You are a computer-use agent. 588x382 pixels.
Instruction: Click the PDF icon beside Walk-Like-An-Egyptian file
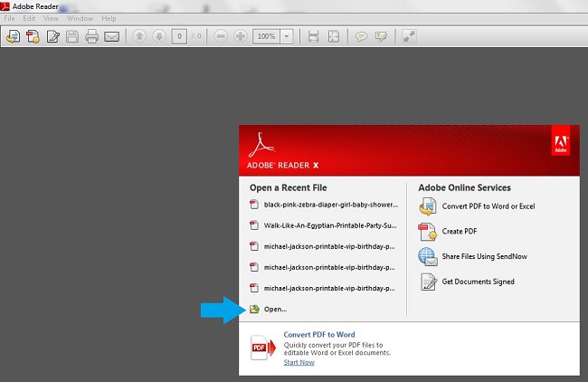click(254, 225)
